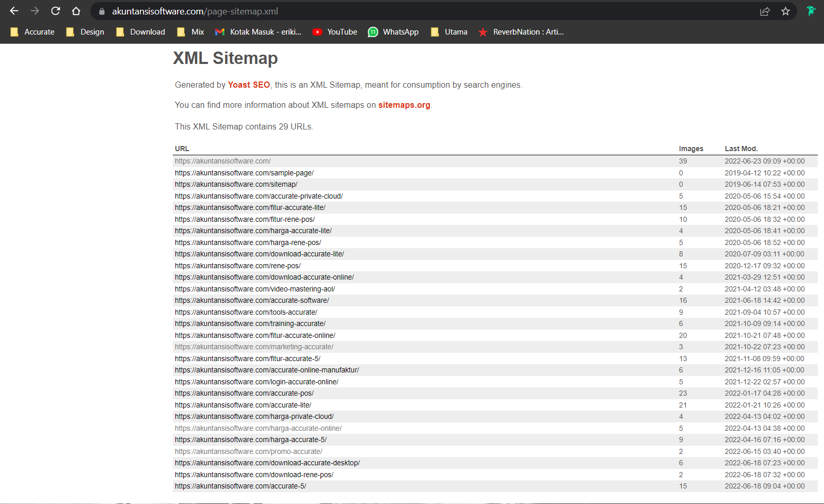824x504 pixels.
Task: Open the browser home page icon
Action: tap(76, 11)
